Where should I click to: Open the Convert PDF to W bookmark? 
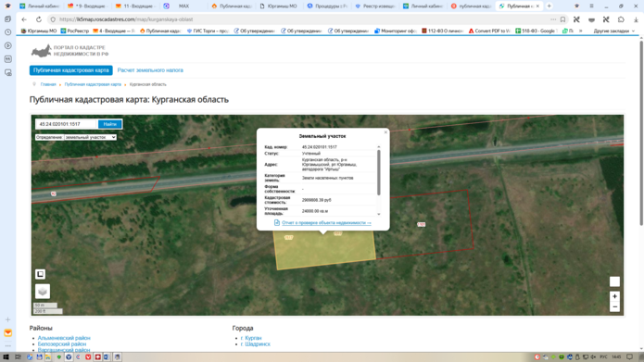click(489, 31)
